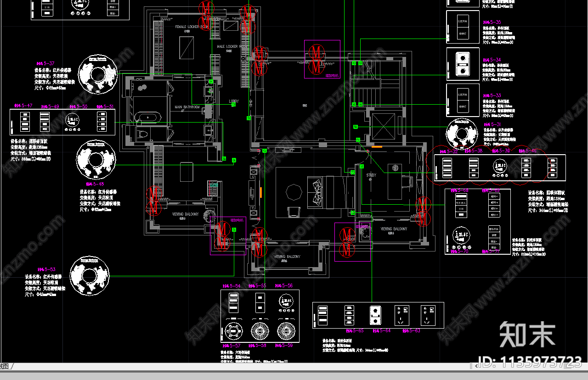Select the dual-knob panel beside 5-34

[x=462, y=65]
